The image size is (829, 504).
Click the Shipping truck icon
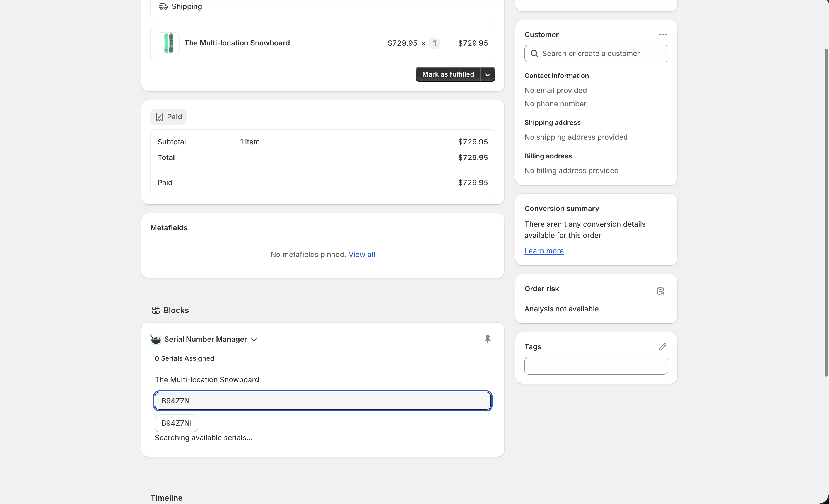[163, 6]
